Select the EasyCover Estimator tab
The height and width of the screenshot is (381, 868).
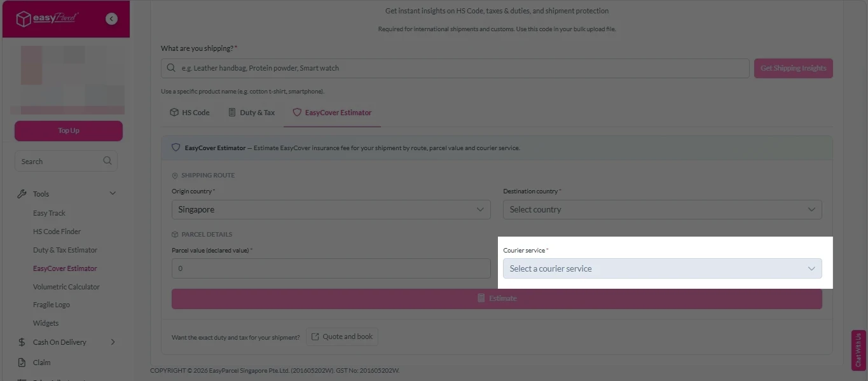(x=332, y=113)
